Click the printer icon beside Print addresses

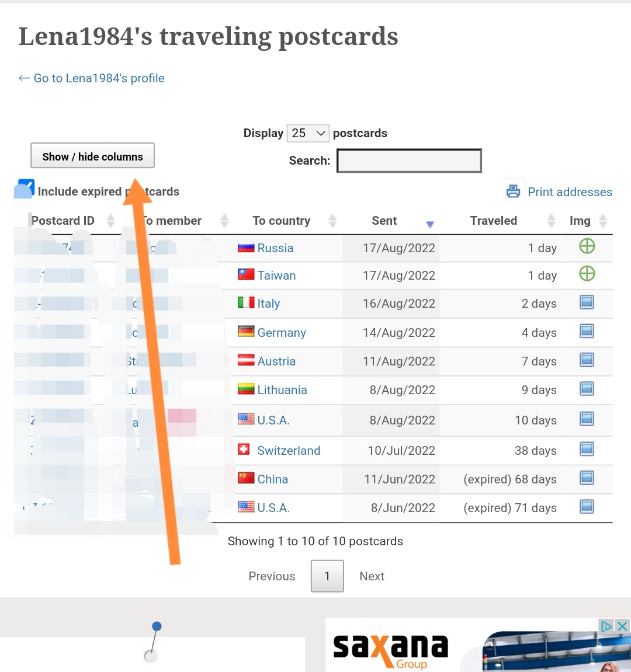point(513,191)
